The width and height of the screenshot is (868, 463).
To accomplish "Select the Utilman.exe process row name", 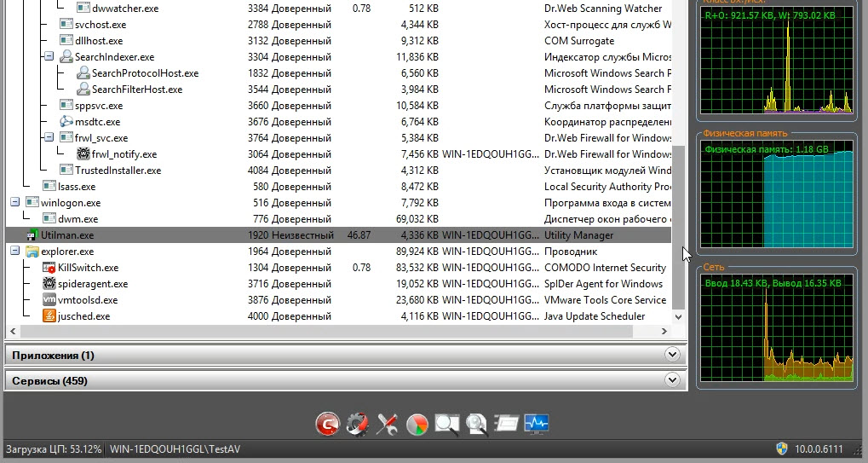I will click(x=67, y=235).
